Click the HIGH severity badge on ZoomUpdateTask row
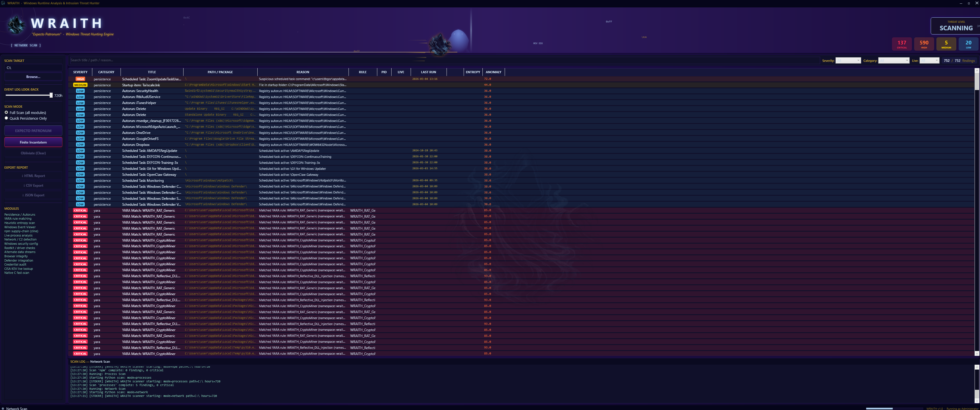 (80, 79)
